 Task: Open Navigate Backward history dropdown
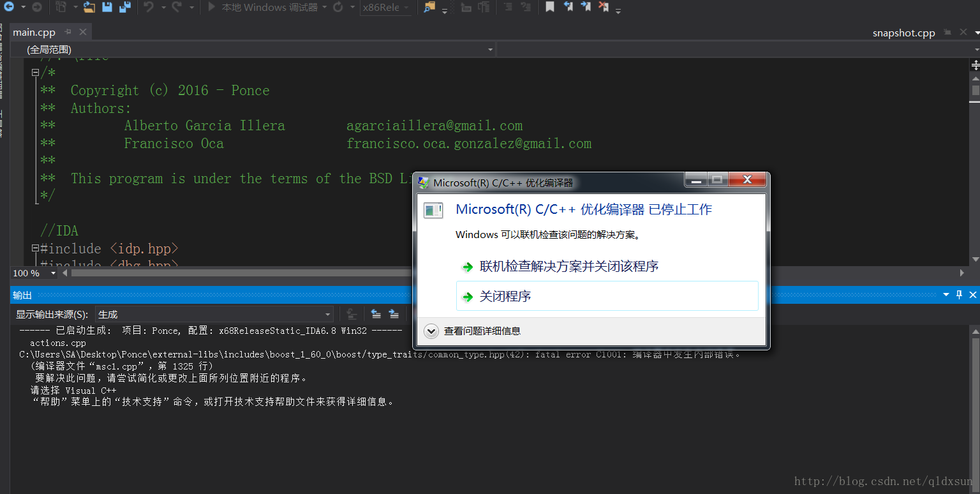[22, 7]
